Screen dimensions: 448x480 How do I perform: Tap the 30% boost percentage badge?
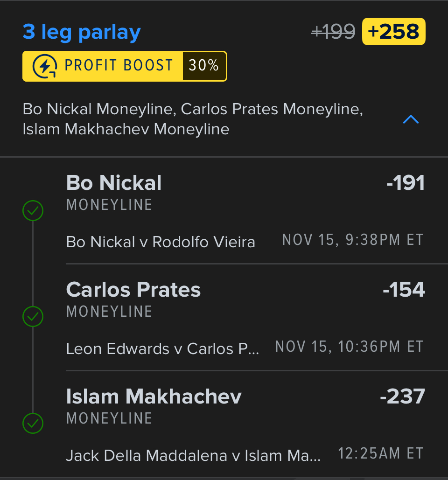point(204,66)
